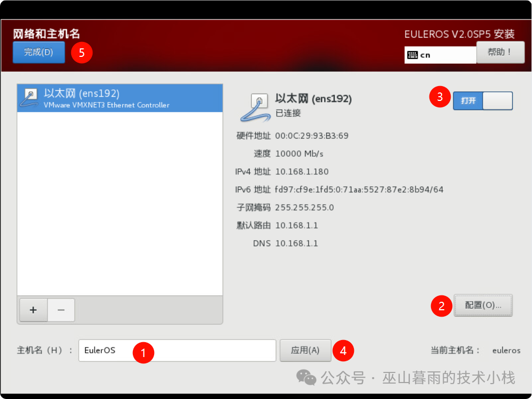532x399 pixels.
Task: Turn off the 打开 connection toggle
Action: coord(483,100)
